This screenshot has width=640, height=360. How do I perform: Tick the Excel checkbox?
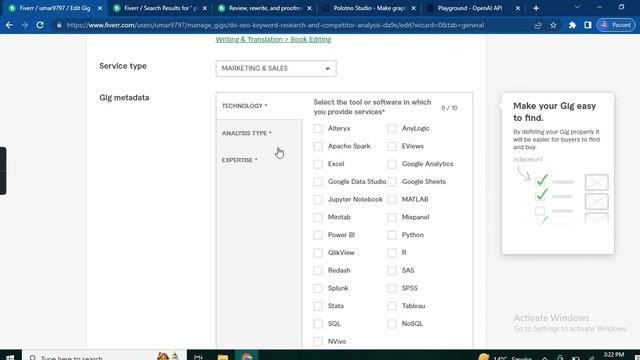(318, 164)
